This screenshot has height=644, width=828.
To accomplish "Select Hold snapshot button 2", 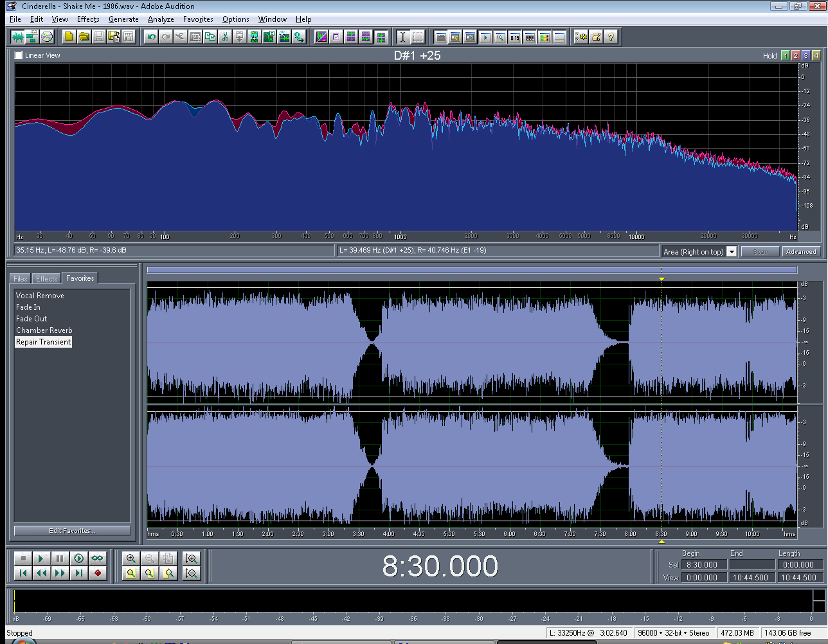I will pos(795,55).
